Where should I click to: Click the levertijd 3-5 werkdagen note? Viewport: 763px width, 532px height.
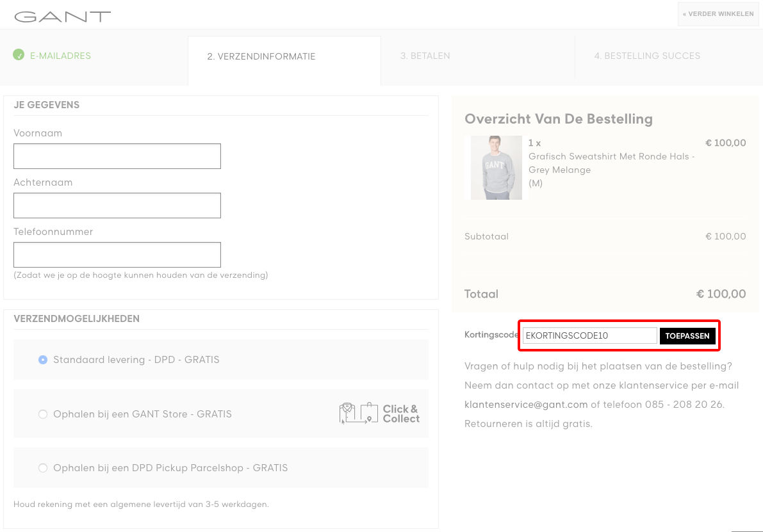tap(141, 504)
